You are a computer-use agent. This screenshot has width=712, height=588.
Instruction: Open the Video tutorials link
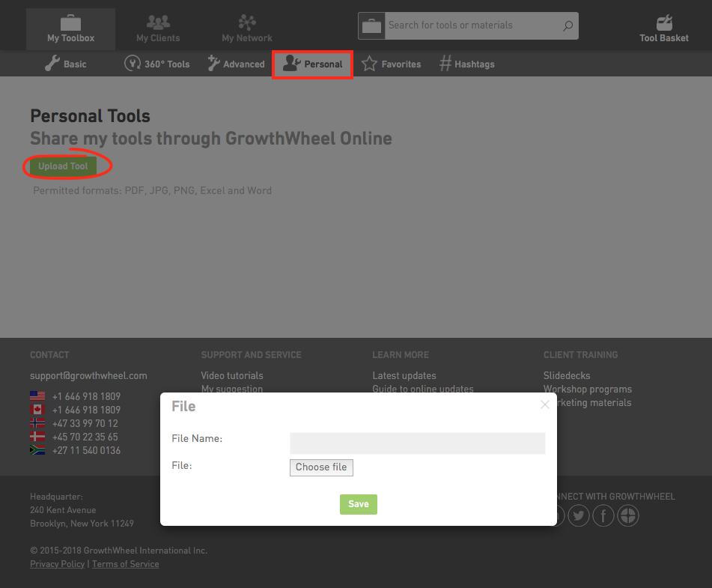tap(232, 376)
